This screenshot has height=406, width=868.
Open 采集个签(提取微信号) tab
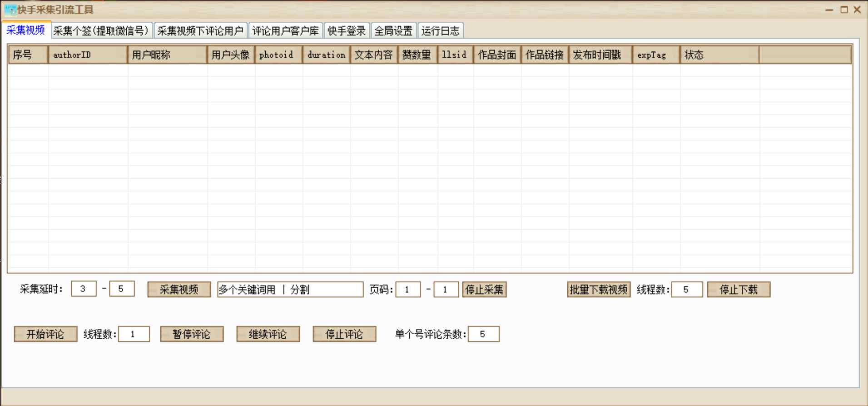pos(101,31)
